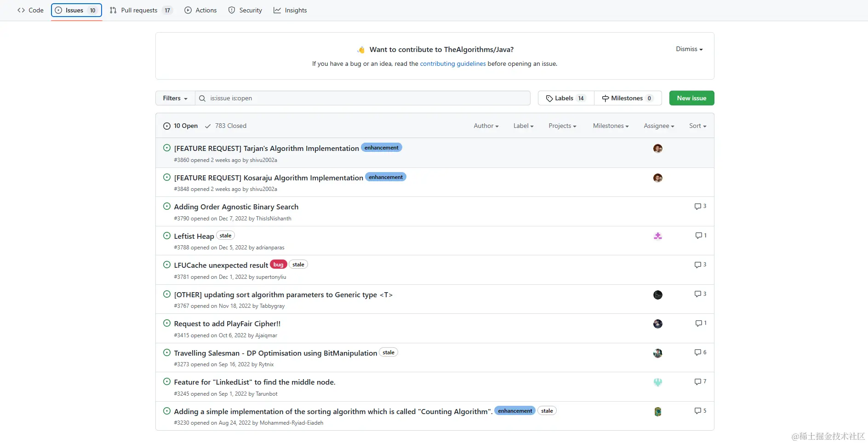Screen dimensions: 868x444
Task: Click comment icon on Leftist Heap issue
Action: pyautogui.click(x=698, y=236)
